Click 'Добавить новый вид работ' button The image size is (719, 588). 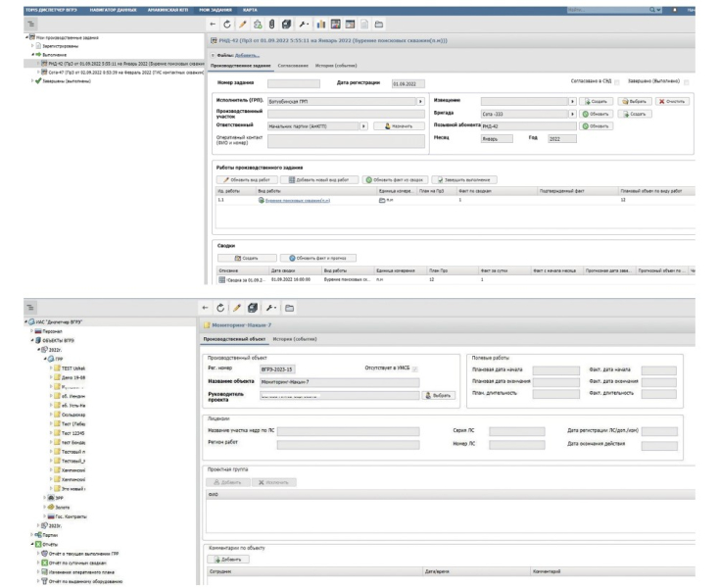[x=318, y=179]
